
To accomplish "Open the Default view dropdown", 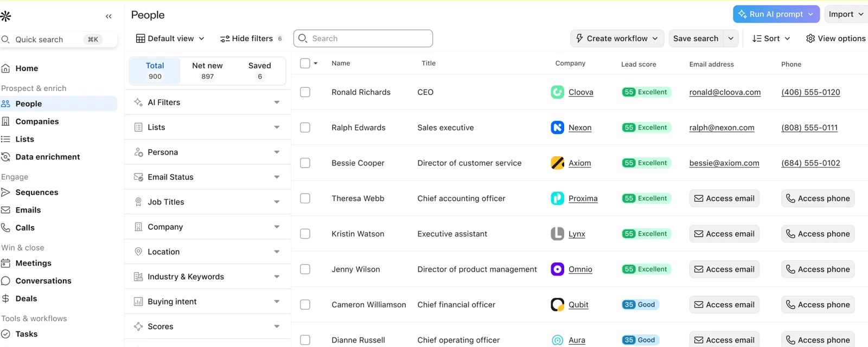I will click(x=170, y=38).
